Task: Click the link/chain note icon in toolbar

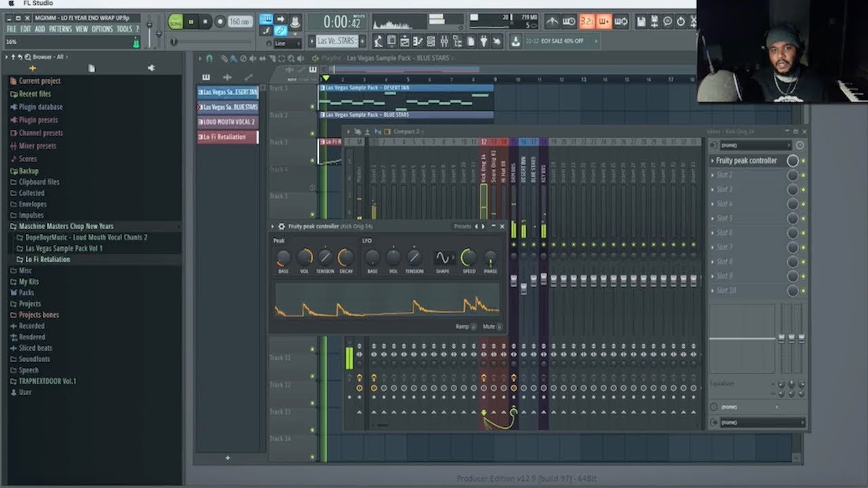Action: pos(280,31)
